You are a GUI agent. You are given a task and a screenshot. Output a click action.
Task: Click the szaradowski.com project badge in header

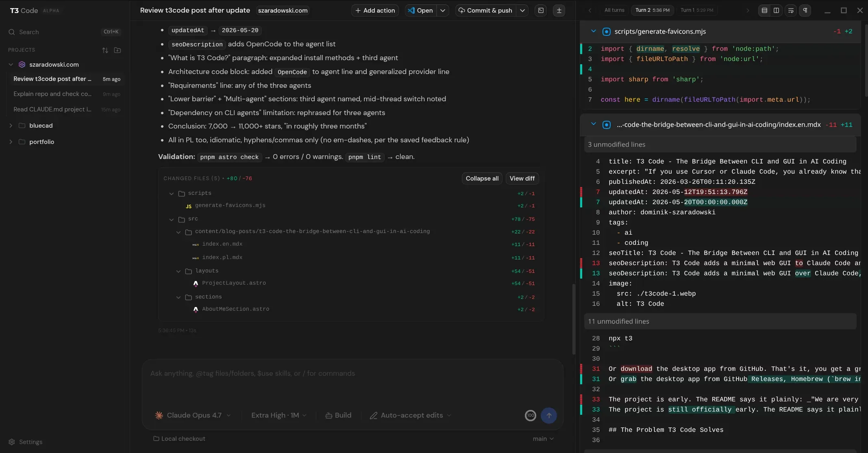[x=283, y=11]
